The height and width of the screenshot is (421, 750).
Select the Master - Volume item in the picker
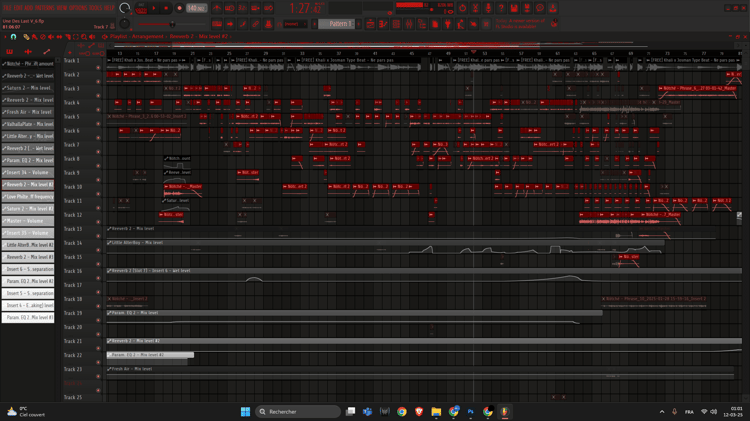click(28, 221)
